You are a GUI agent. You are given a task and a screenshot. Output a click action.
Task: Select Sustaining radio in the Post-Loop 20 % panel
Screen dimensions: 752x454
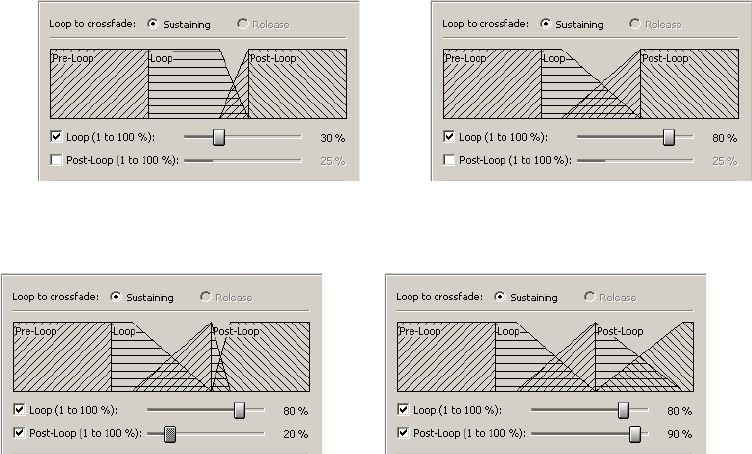click(116, 297)
